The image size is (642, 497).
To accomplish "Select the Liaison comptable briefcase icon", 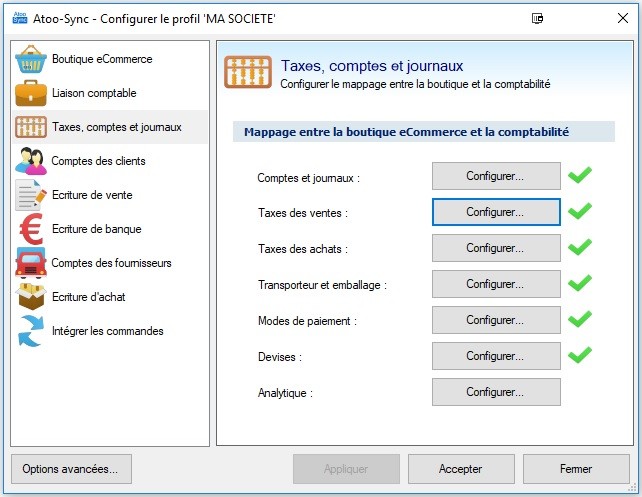I will point(31,93).
